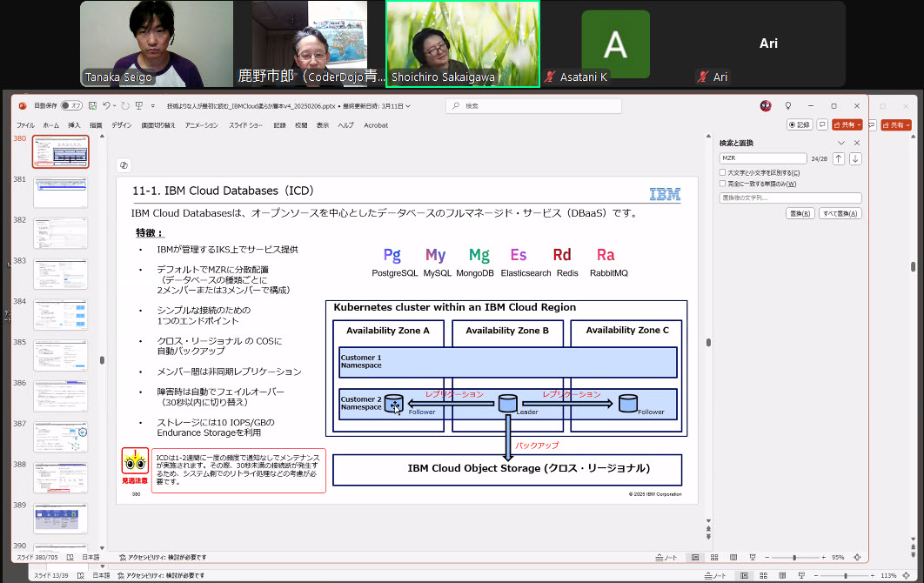The width and height of the screenshot is (924, 583).
Task: Select slide 384 thumbnail
Action: tap(61, 314)
